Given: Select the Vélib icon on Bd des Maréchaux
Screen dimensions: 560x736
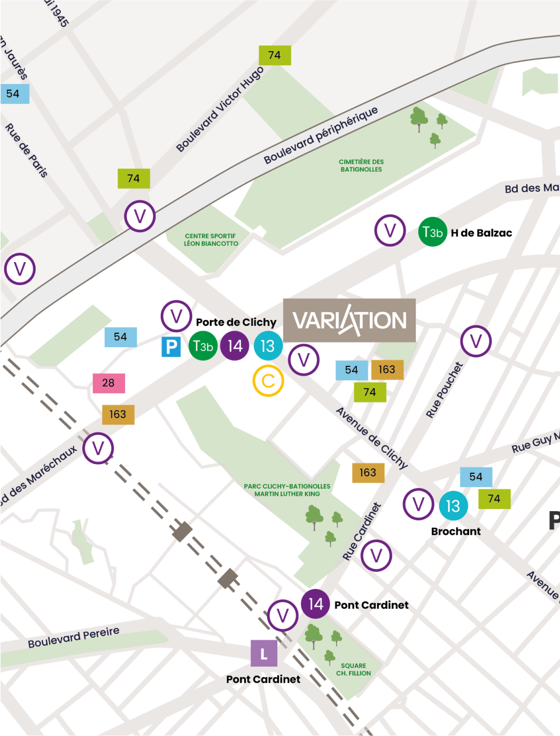Looking at the screenshot, I should point(98,449).
